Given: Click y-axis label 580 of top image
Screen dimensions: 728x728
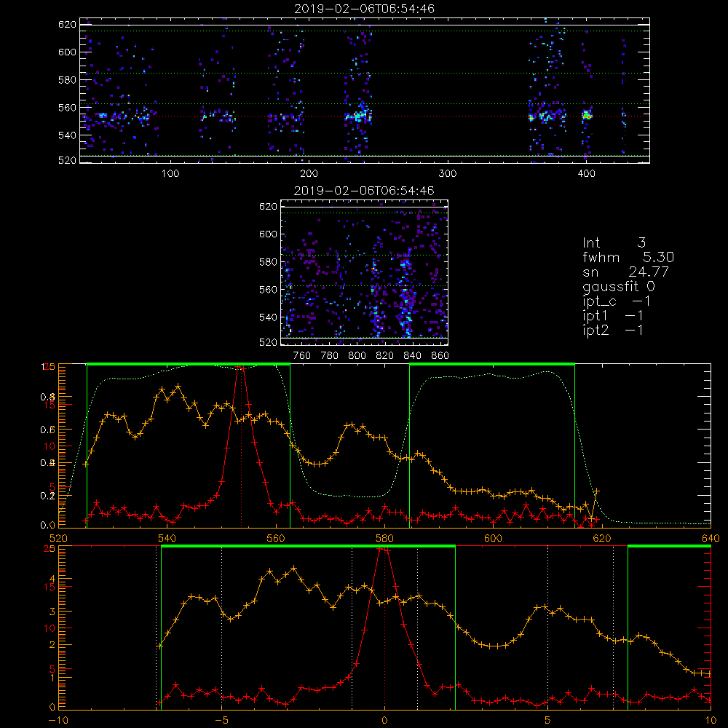Looking at the screenshot, I should click(x=67, y=80).
